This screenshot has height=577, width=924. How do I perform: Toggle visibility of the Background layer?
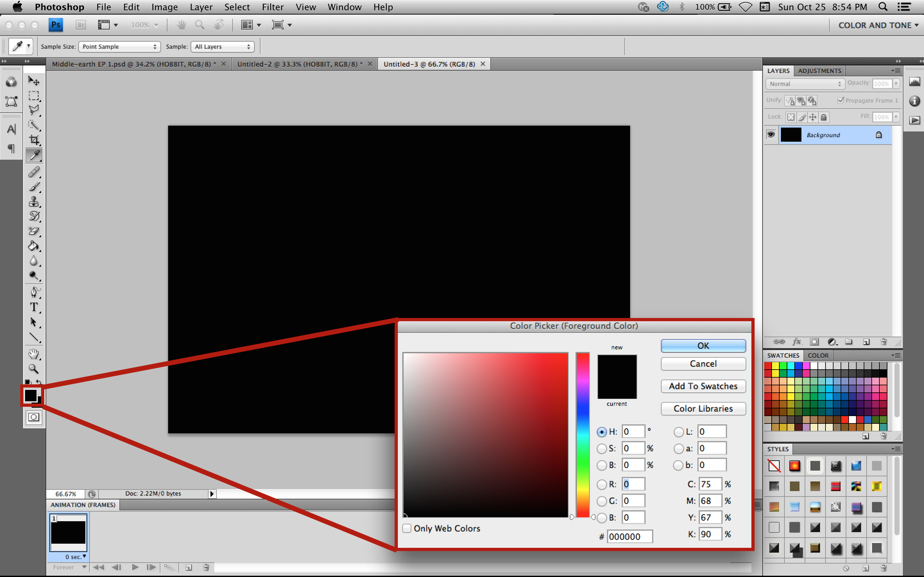[771, 135]
